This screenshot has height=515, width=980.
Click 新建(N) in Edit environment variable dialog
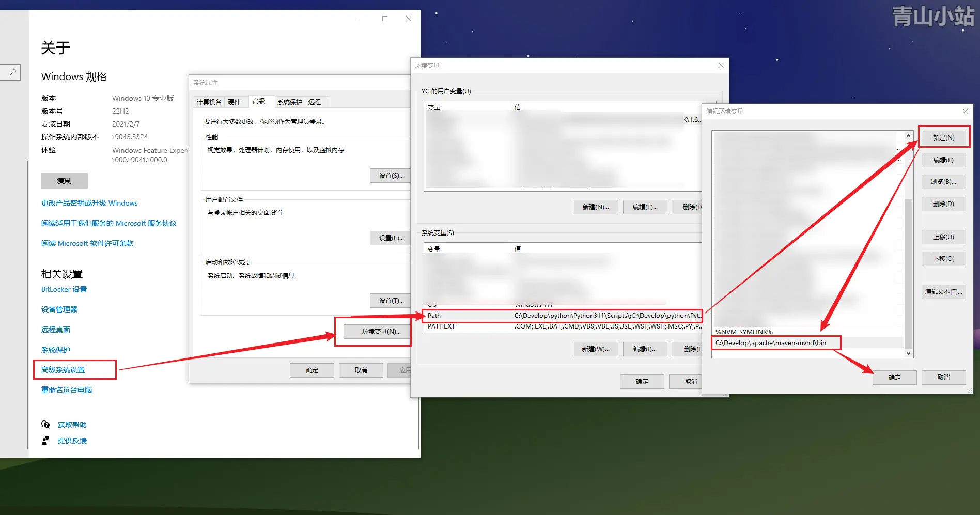pos(943,138)
